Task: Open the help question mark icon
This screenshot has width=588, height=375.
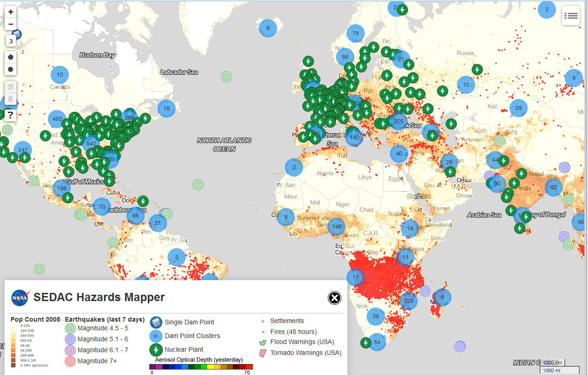Action: click(x=10, y=115)
